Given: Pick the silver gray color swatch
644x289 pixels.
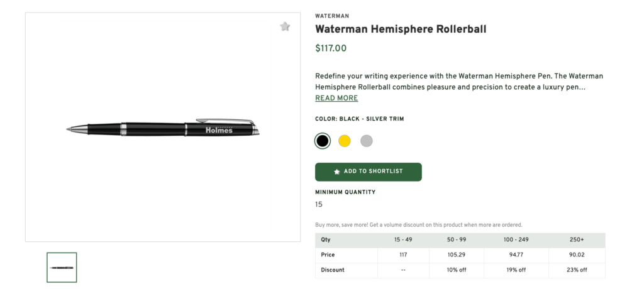Looking at the screenshot, I should tap(367, 141).
